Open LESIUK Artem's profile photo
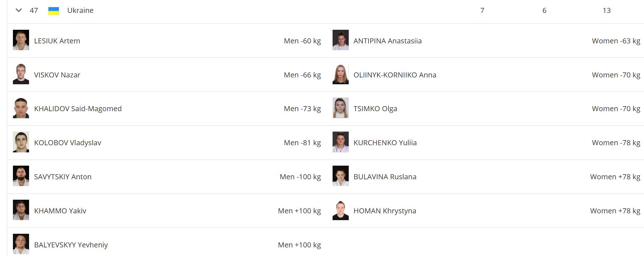644x256 pixels. tap(21, 40)
